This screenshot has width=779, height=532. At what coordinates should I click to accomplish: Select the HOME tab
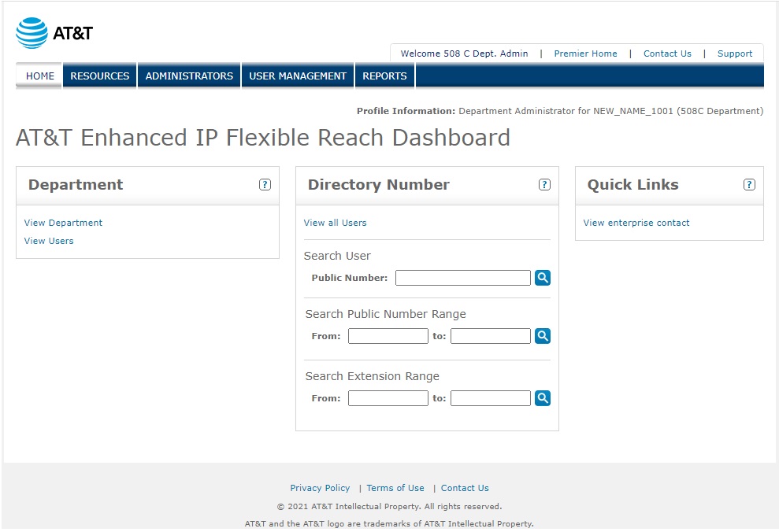[x=39, y=76]
